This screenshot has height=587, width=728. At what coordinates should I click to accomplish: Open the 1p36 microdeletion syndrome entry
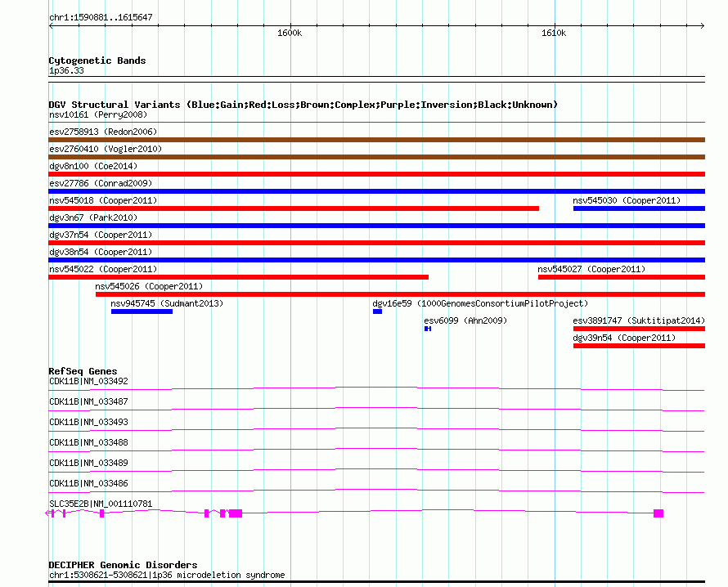(167, 575)
